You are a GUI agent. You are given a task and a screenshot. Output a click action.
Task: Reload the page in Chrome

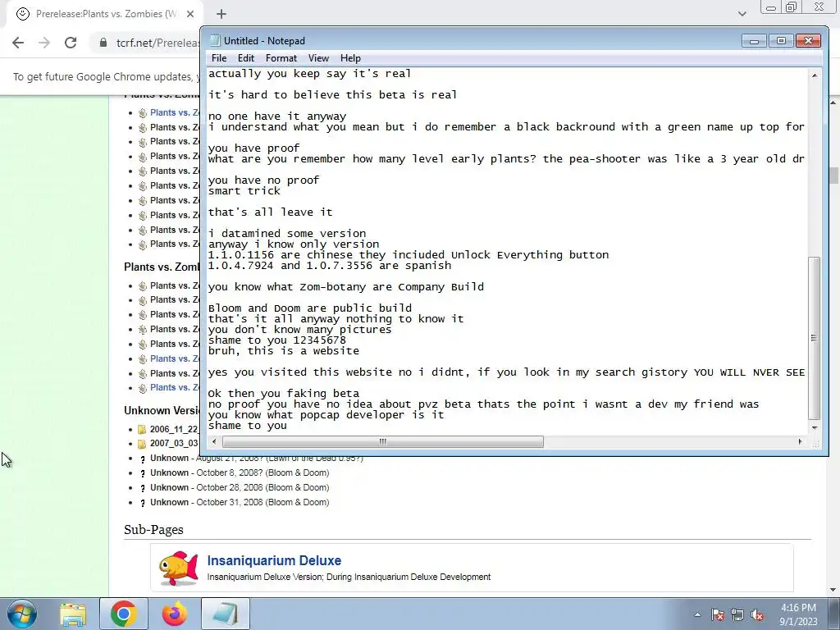click(x=71, y=43)
